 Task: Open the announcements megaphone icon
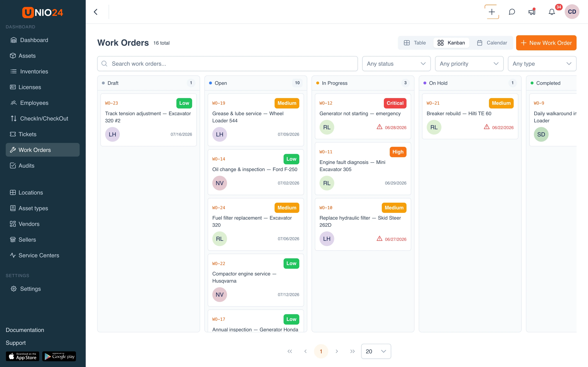coord(532,12)
